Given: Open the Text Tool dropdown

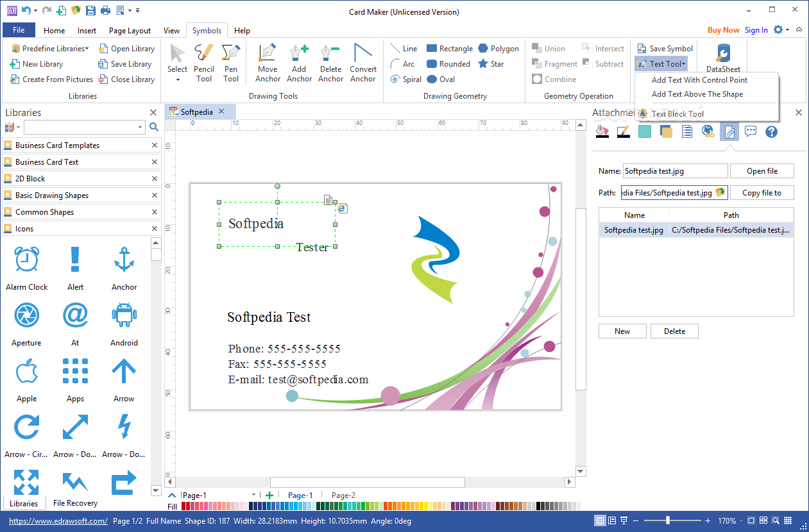Looking at the screenshot, I should (684, 64).
